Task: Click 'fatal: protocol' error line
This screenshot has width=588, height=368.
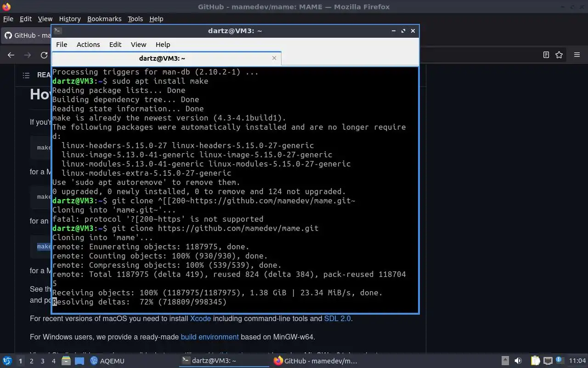Action: [x=158, y=219]
